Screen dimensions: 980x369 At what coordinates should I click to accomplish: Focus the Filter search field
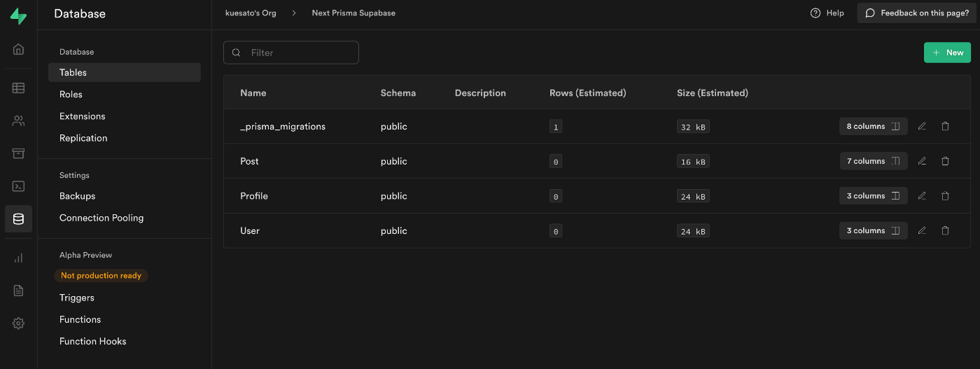pos(291,53)
